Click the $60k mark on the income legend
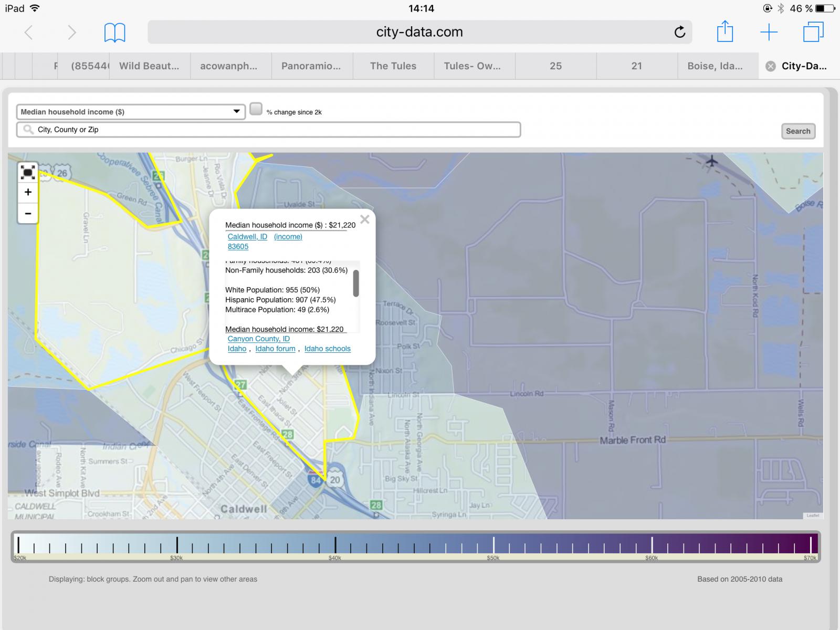This screenshot has width=840, height=630. point(652,545)
